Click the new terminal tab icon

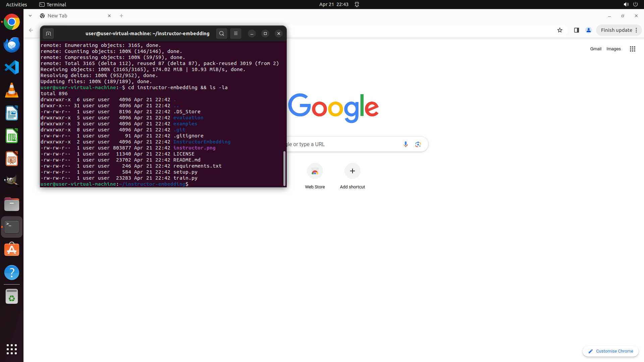pyautogui.click(x=48, y=34)
